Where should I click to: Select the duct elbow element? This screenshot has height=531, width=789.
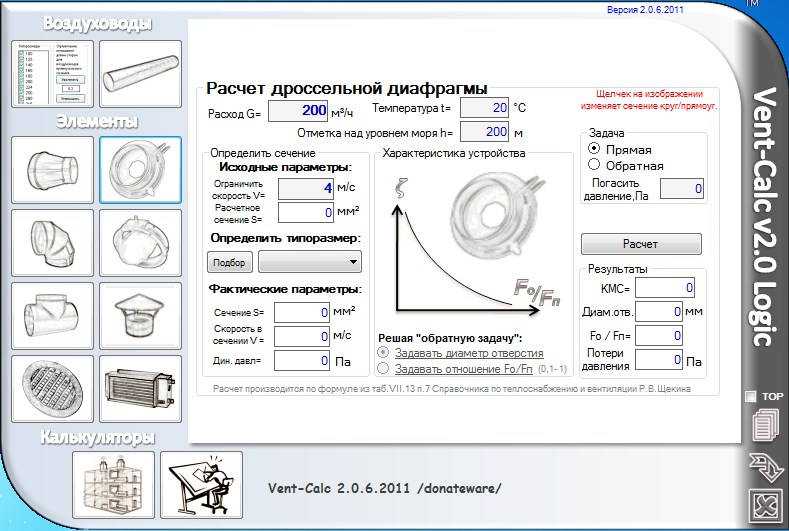coord(52,243)
